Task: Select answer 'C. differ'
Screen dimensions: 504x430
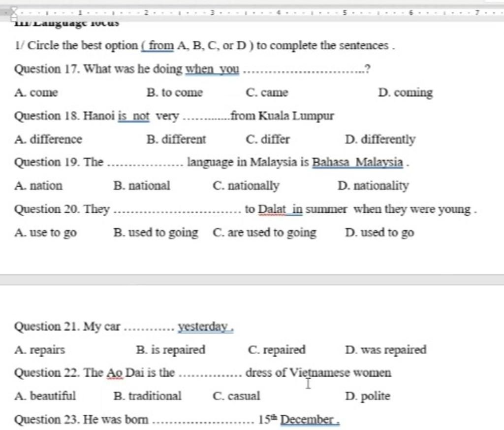Action: coord(268,139)
